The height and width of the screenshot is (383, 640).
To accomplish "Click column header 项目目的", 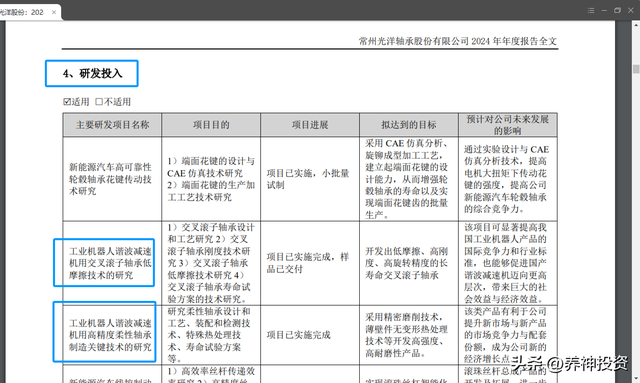I will pos(211,125).
